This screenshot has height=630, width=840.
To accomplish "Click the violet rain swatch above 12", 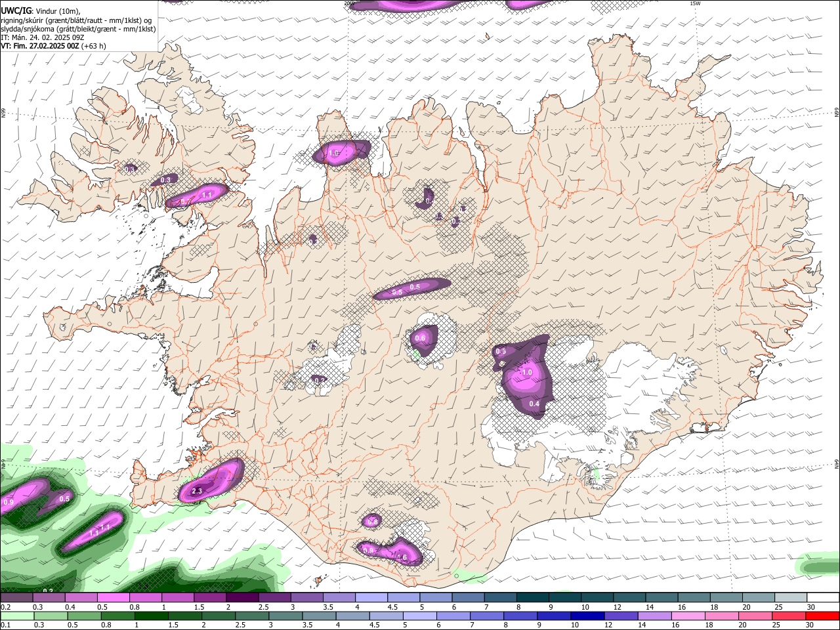I will (621, 616).
